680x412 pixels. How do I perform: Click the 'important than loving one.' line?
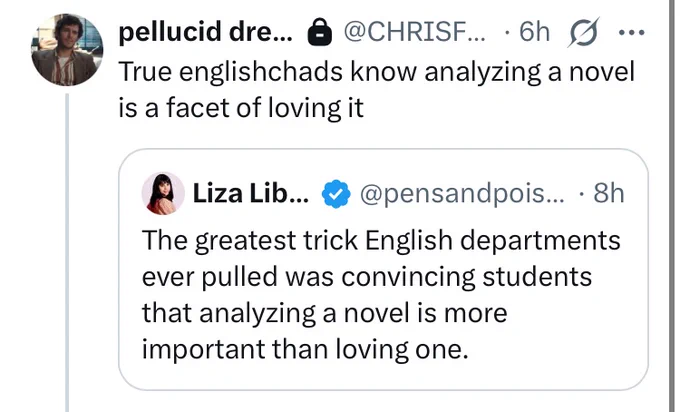point(305,349)
